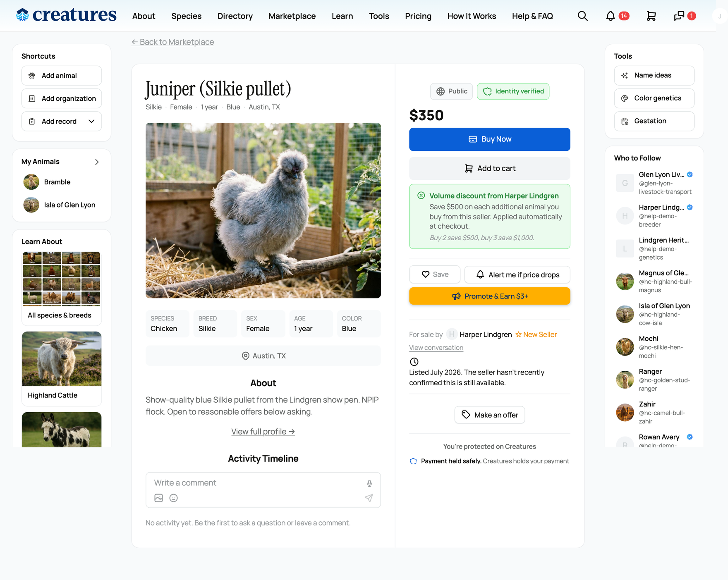Click Harper Lindgren's seller avatar initial
The height and width of the screenshot is (580, 728).
(x=452, y=334)
